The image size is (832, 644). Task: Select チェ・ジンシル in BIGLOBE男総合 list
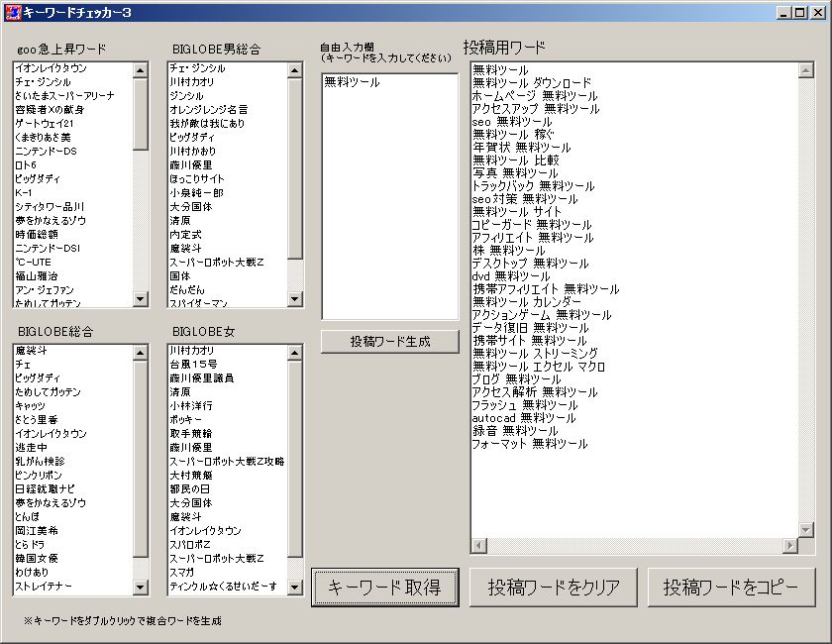tap(197, 68)
